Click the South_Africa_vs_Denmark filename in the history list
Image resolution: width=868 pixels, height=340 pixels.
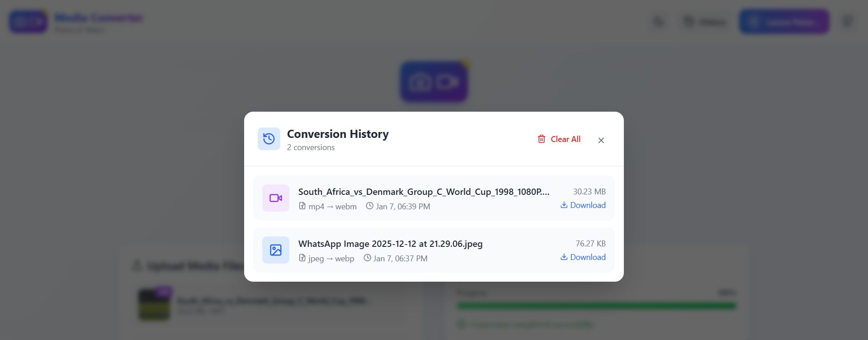(x=424, y=192)
